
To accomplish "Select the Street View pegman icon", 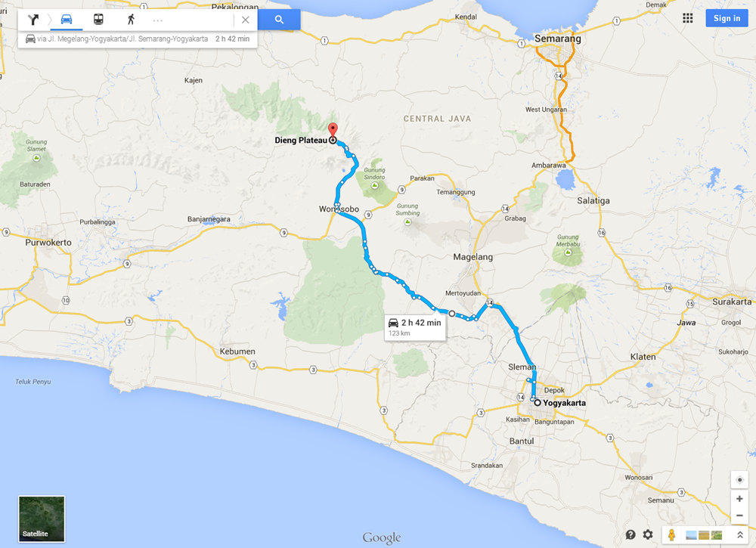I will (x=671, y=534).
